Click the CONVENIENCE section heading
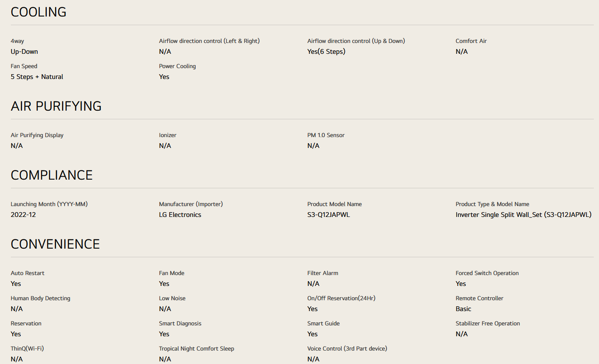Viewport: 599px width, 364px height. (55, 244)
